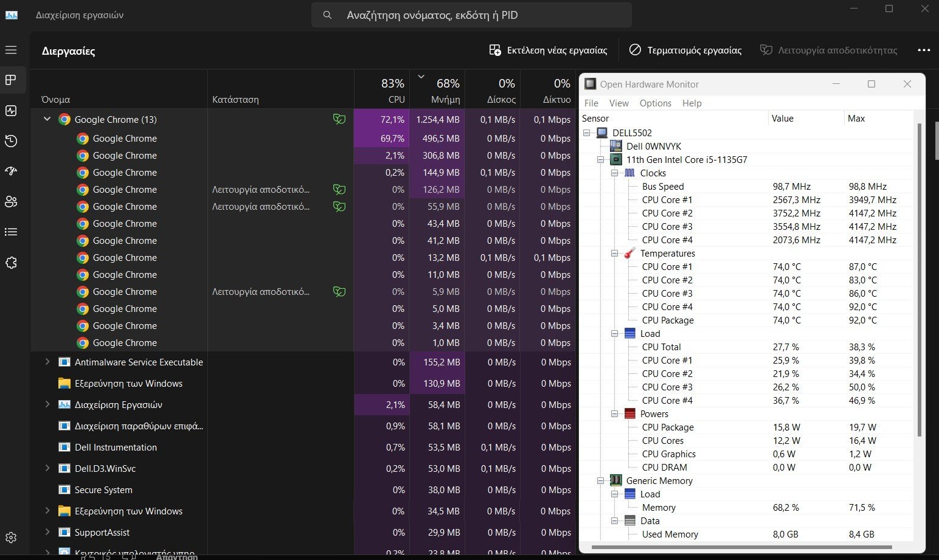Image resolution: width=939 pixels, height=560 pixels.
Task: Open Task Manager settings gear icon
Action: [x=11, y=538]
